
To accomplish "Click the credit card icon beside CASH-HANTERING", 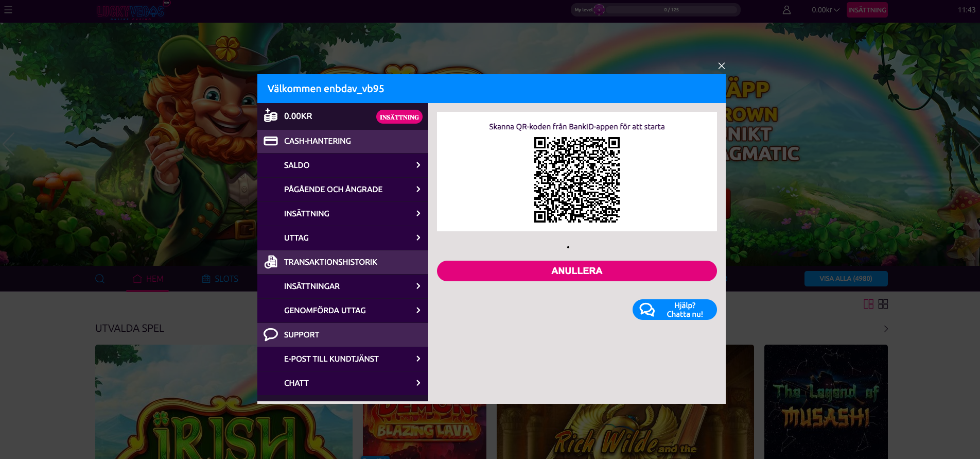I will pyautogui.click(x=271, y=141).
